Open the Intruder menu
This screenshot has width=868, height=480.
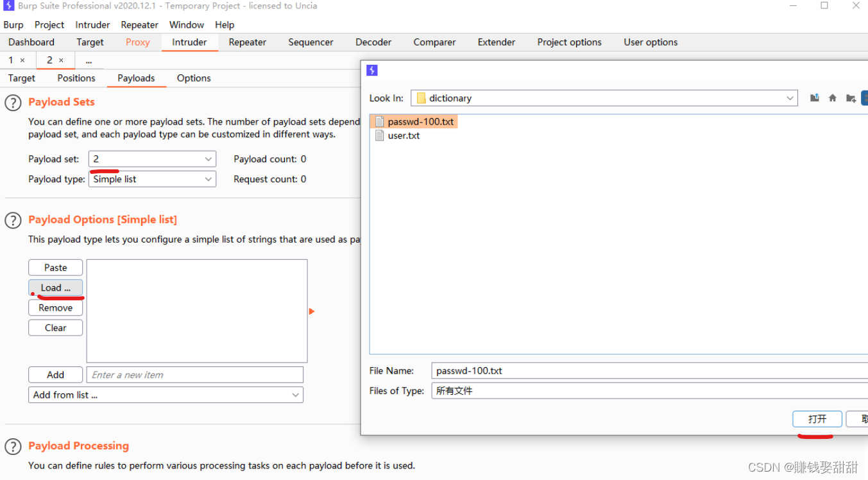tap(93, 25)
